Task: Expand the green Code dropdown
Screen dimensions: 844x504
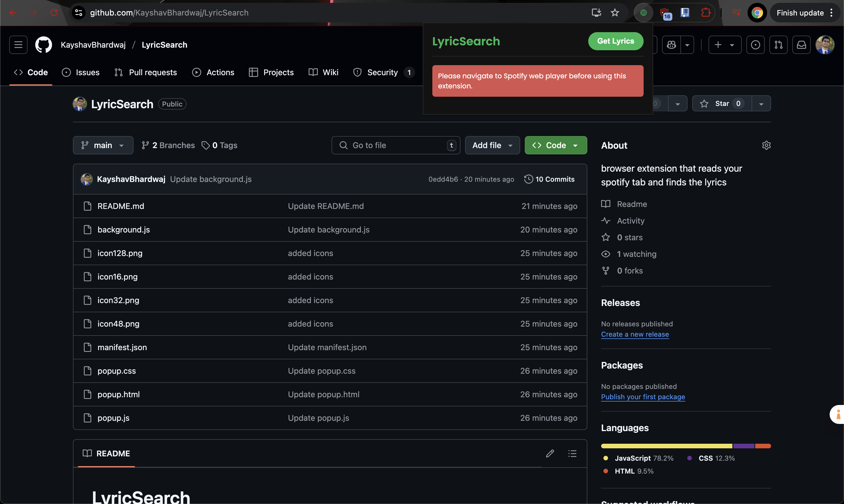Action: coord(556,145)
